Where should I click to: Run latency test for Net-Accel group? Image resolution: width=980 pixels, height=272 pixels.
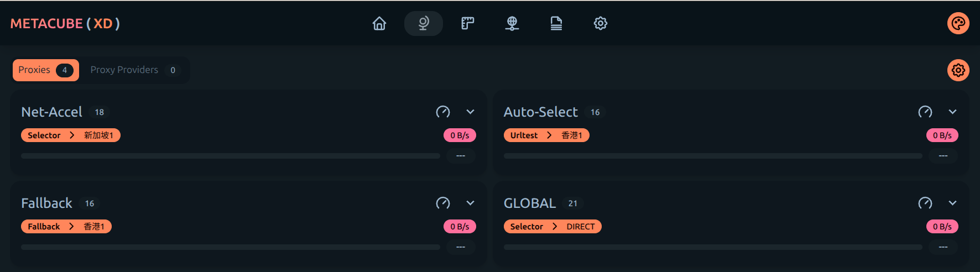point(443,112)
